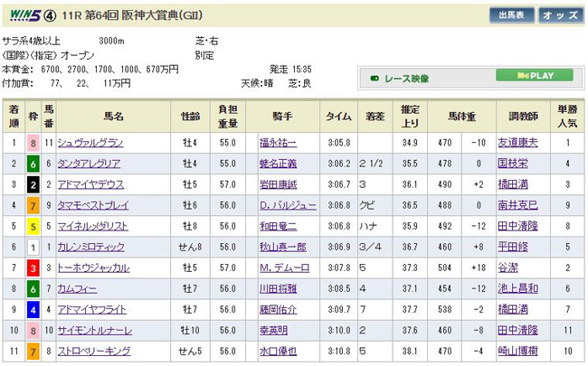Click the circled number 4 race icon
The image size is (588, 366).
47,15
